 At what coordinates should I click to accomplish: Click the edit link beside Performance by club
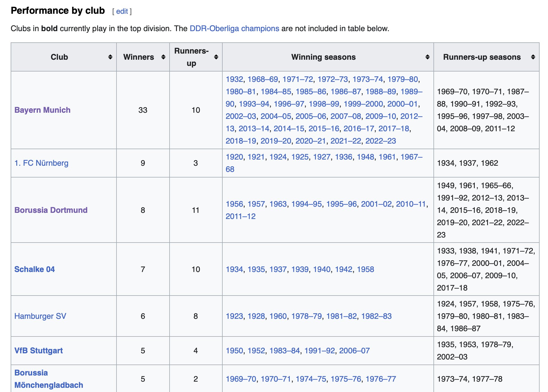(122, 11)
